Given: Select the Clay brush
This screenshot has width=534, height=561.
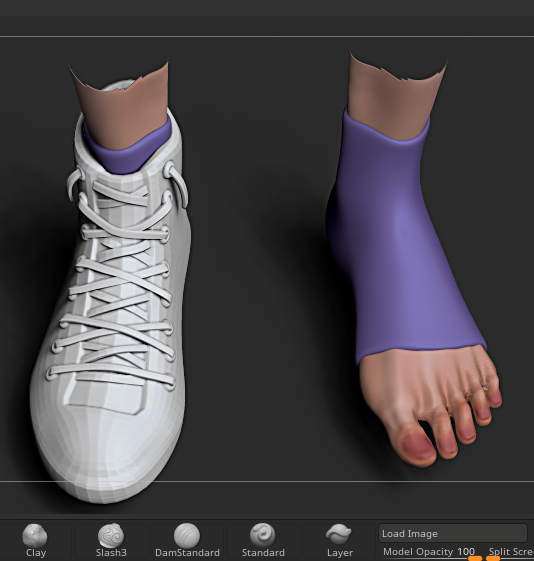Looking at the screenshot, I should click(35, 541).
